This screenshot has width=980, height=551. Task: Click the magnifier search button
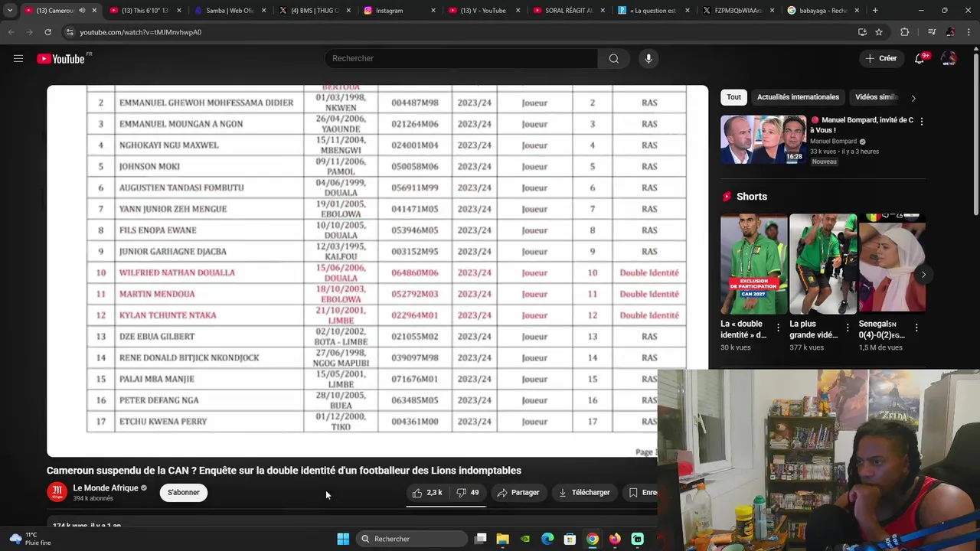click(x=614, y=58)
